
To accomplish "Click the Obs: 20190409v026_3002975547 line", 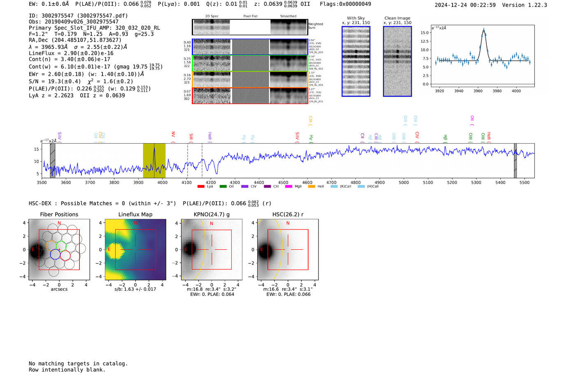I will [x=74, y=22].
